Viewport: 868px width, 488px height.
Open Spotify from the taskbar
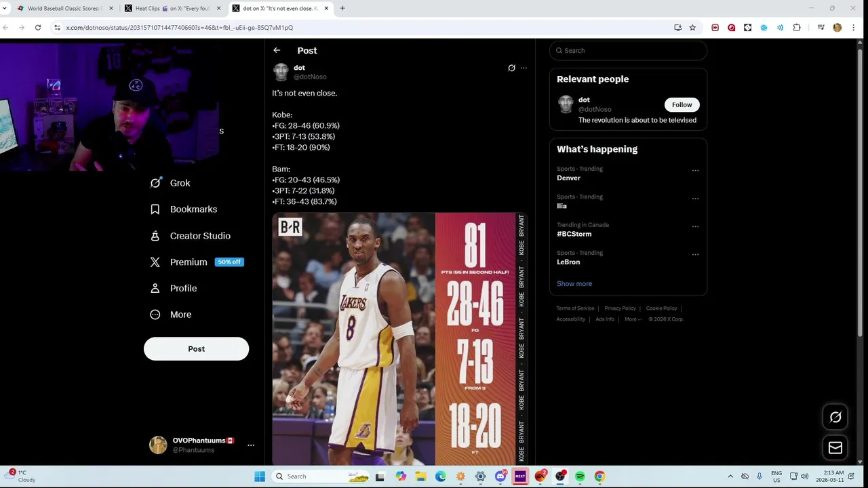point(580,476)
